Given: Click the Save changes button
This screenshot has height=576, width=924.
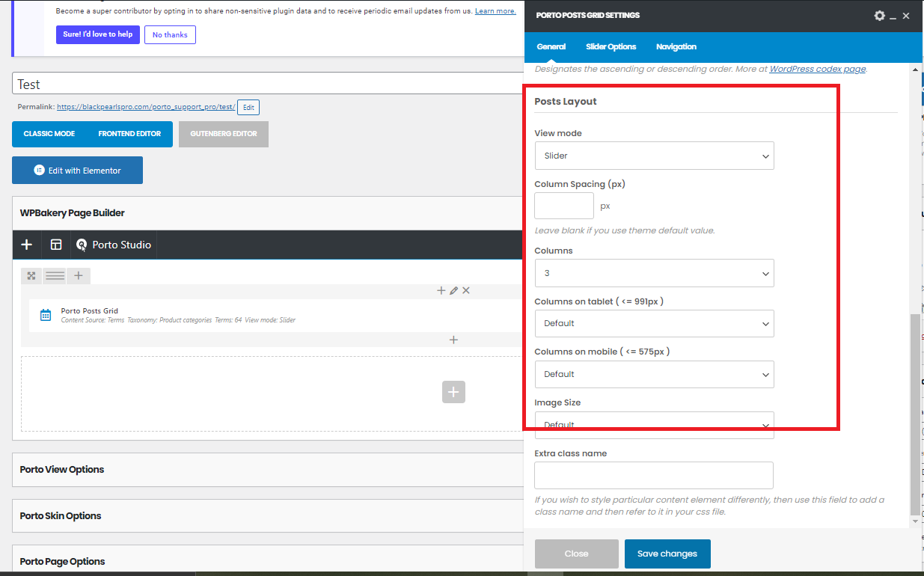Looking at the screenshot, I should point(667,554).
